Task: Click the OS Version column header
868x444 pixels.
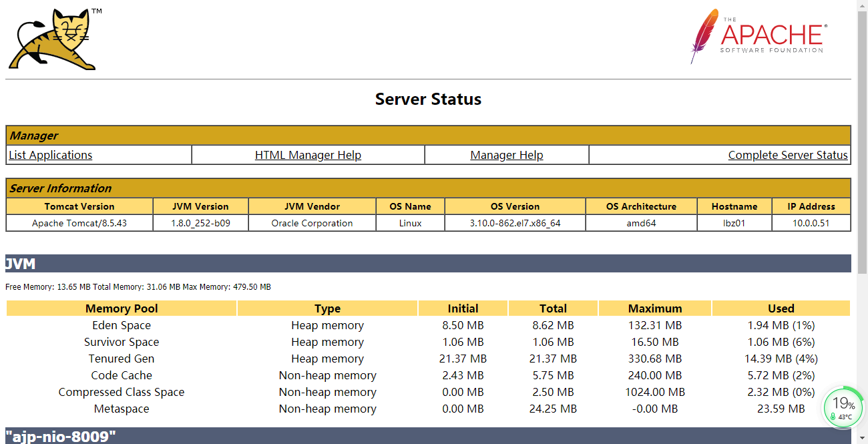Action: point(515,206)
